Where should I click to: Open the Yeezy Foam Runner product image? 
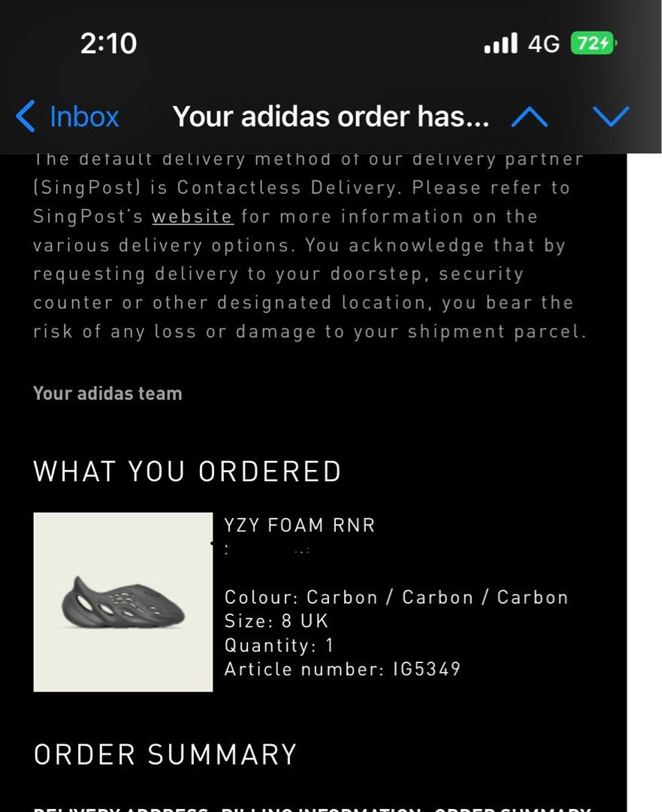[123, 601]
